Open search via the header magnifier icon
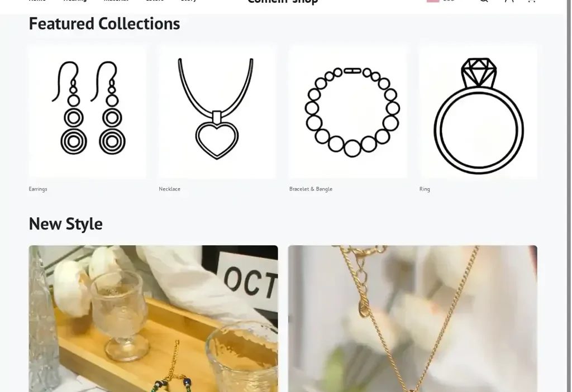Image resolution: width=572 pixels, height=392 pixels. point(484,1)
